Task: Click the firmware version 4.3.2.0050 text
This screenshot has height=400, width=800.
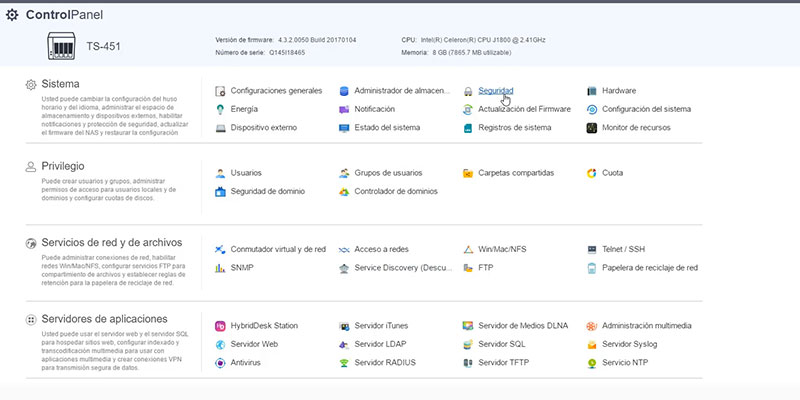Action: (317, 40)
